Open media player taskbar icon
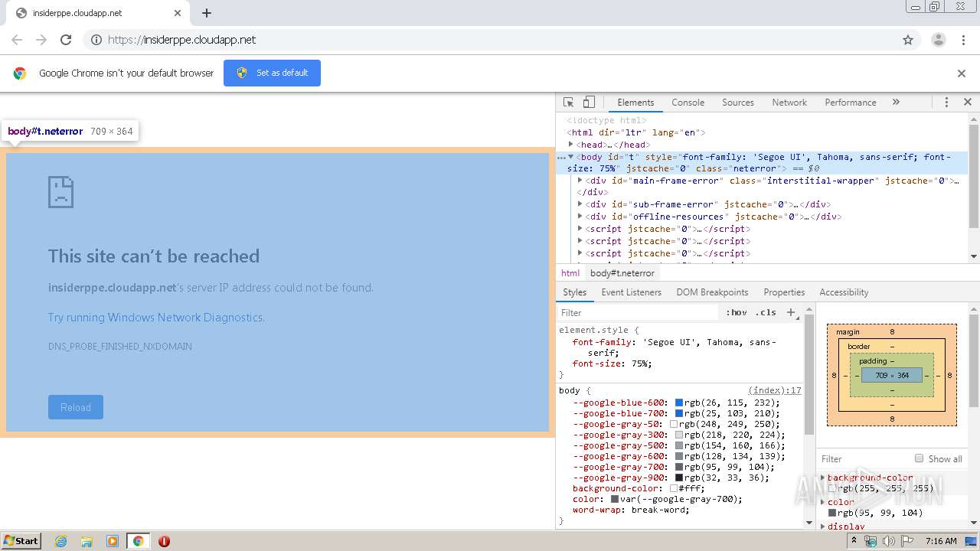 (113, 541)
